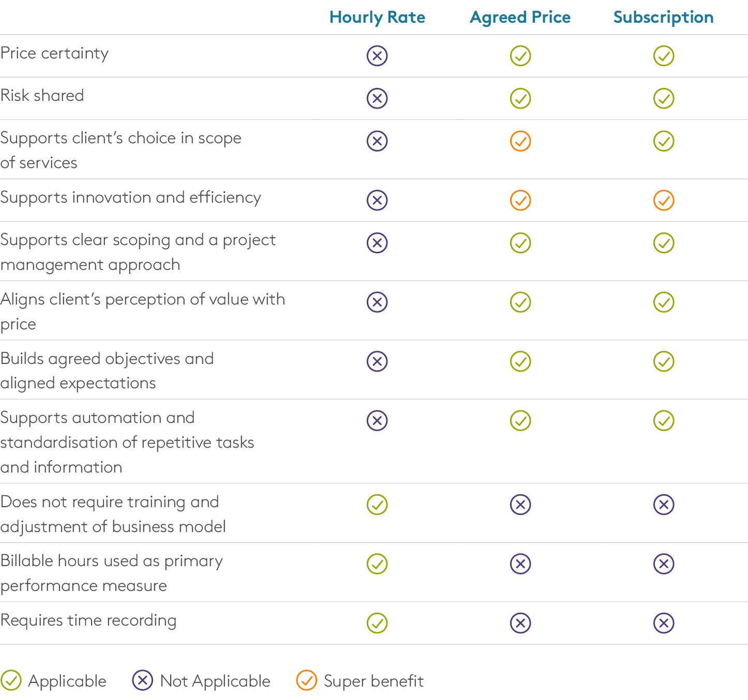The image size is (748, 700).
Task: Click orange Subscription icon for innovation and efficiency
Action: pyautogui.click(x=664, y=200)
